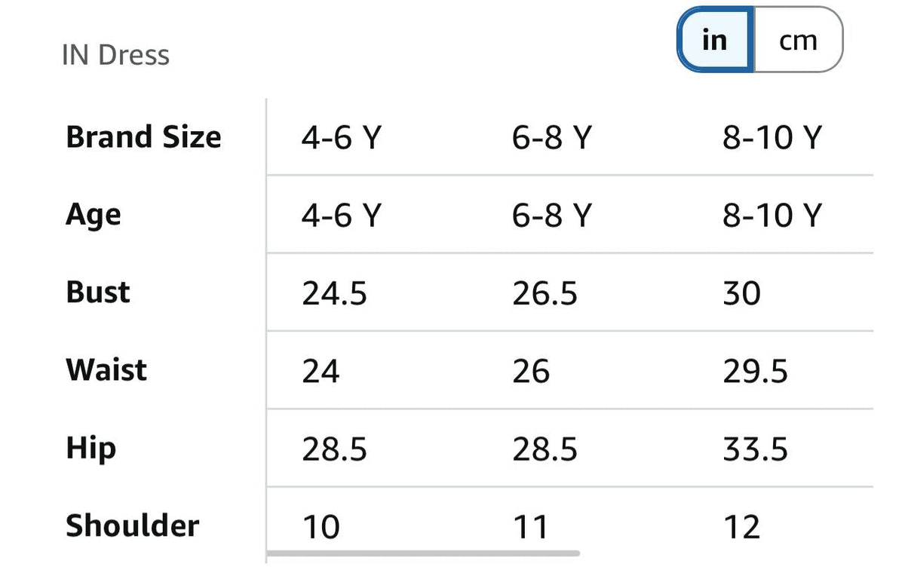Screen dimensions: 905x588
Task: Click the Shoulder row header
Action: click(x=133, y=525)
